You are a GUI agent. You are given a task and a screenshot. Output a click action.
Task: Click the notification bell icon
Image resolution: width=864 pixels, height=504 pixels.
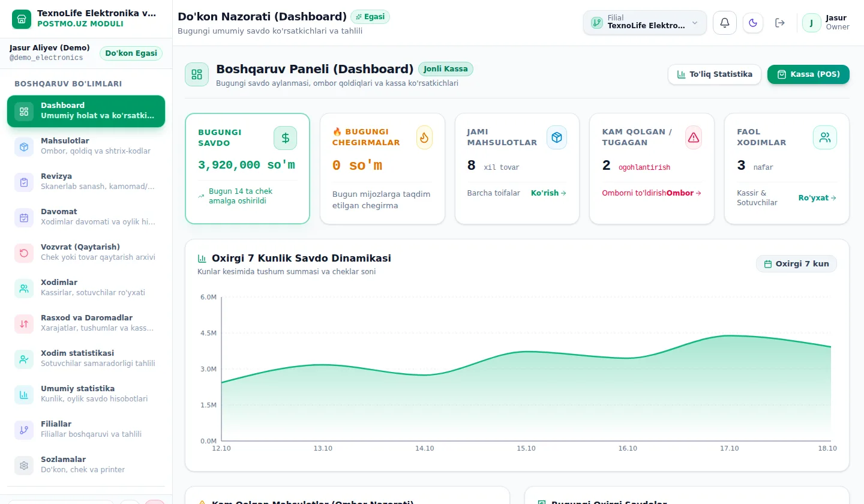click(725, 23)
